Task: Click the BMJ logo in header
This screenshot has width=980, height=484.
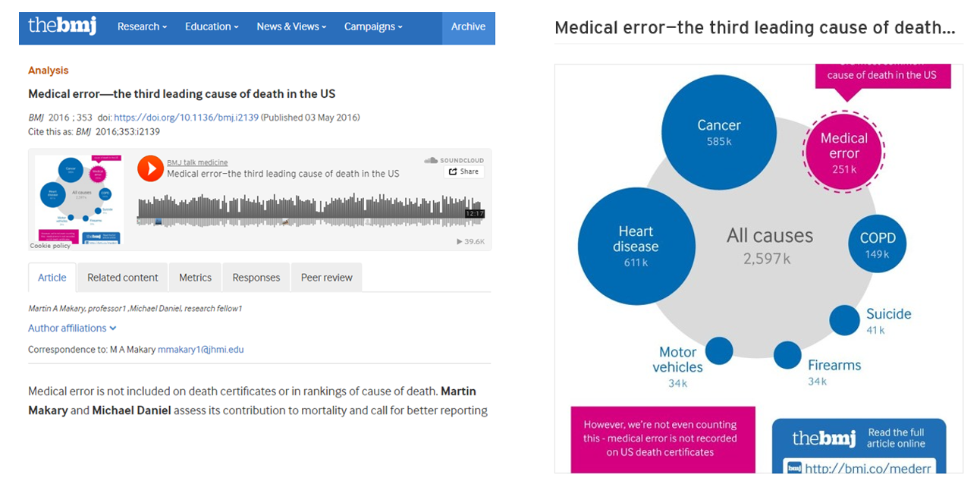Action: pyautogui.click(x=62, y=26)
